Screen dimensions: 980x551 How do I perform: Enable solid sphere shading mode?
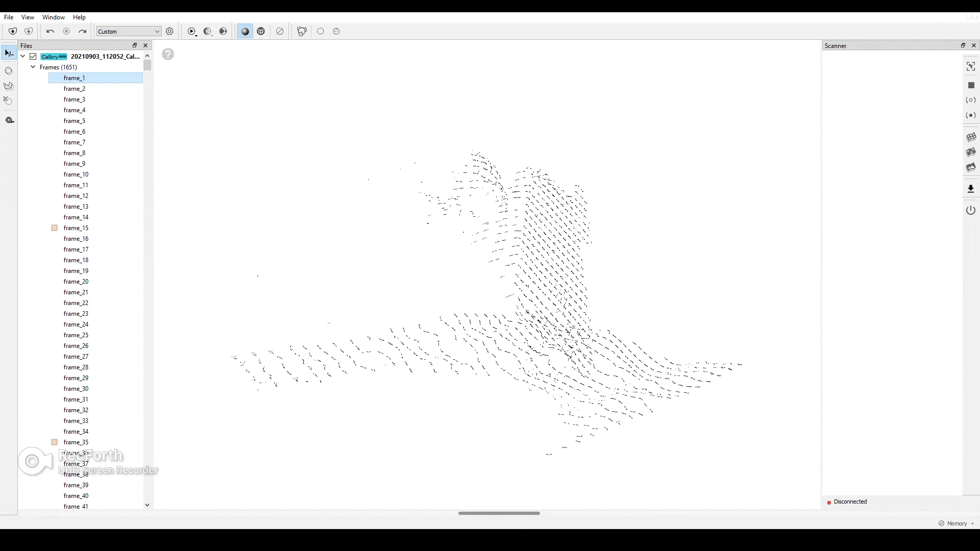pos(245,31)
